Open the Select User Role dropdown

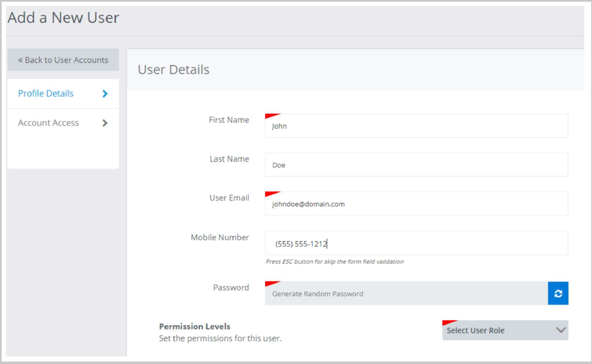tap(497, 330)
